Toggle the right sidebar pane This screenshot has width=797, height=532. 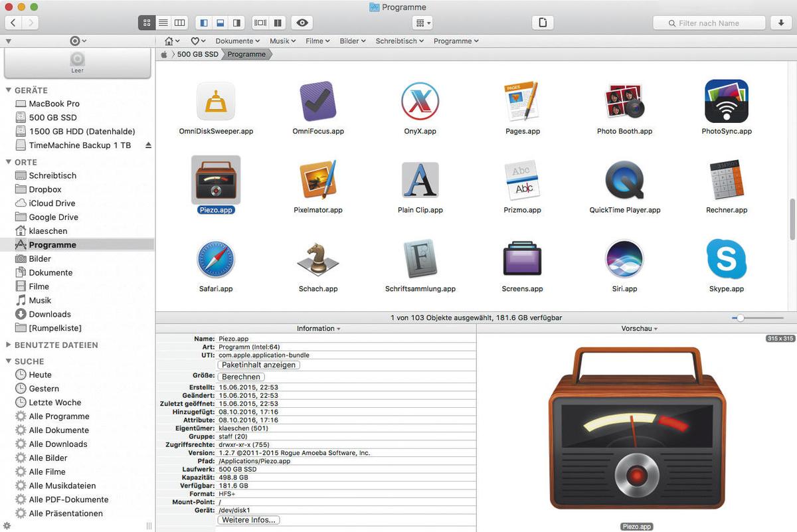click(236, 23)
